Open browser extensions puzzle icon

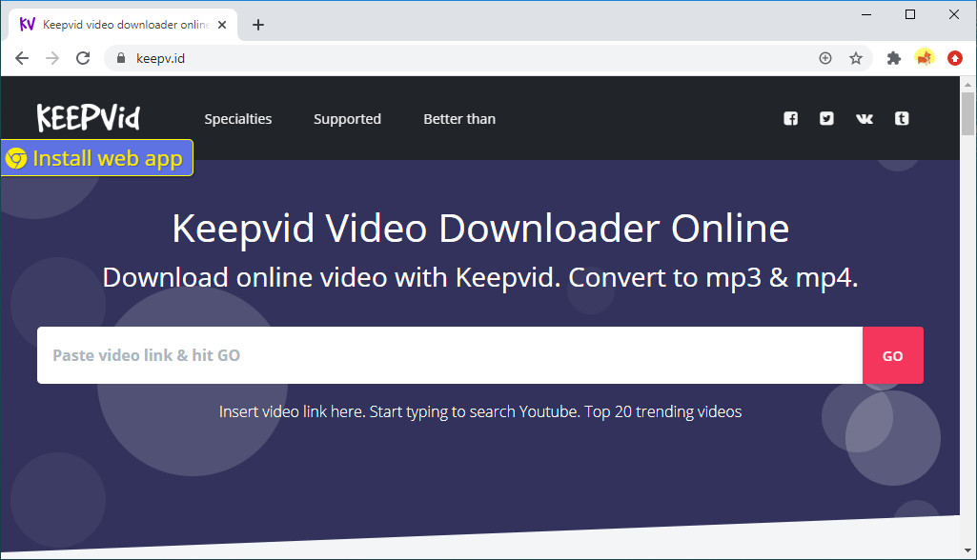(894, 58)
